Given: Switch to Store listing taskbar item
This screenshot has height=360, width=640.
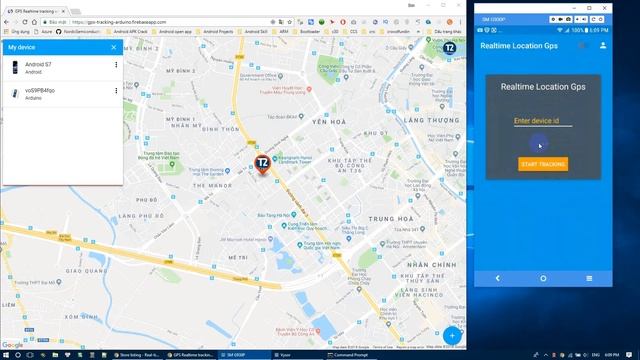Looking at the screenshot, I should pyautogui.click(x=137, y=355).
